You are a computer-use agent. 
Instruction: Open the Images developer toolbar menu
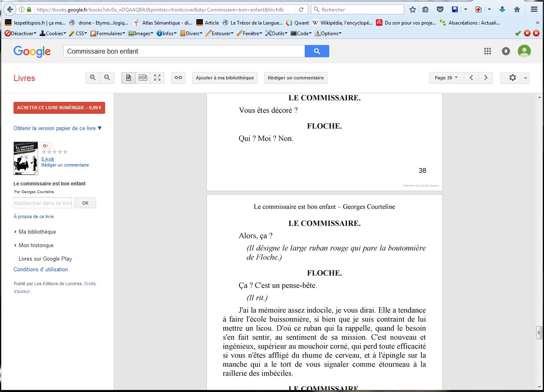click(x=141, y=34)
